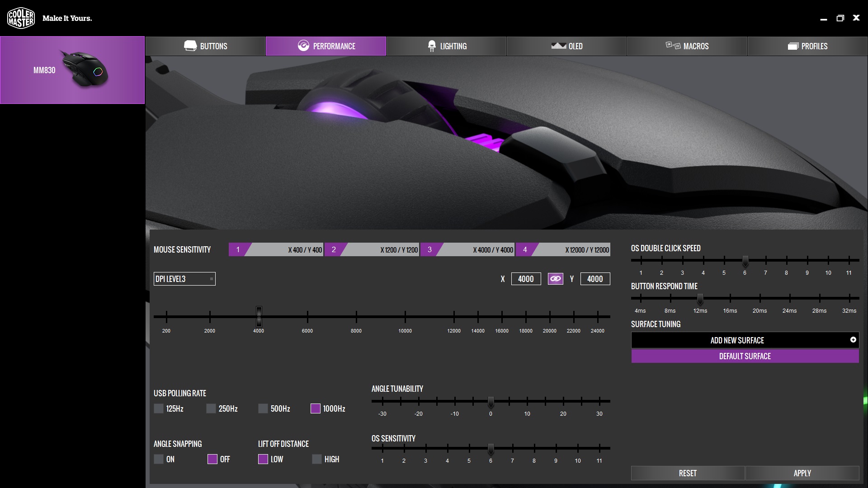Screen dimensions: 868x488
Task: Select DPI level 1 X 400 / Y 400
Action: 276,249
